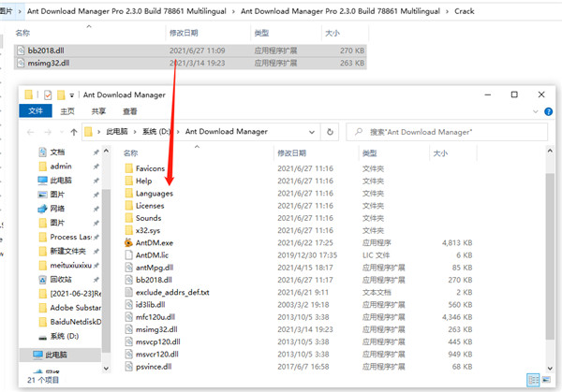
Task: Select 系统 (D:) drive in navigation pane
Action: coord(64,336)
